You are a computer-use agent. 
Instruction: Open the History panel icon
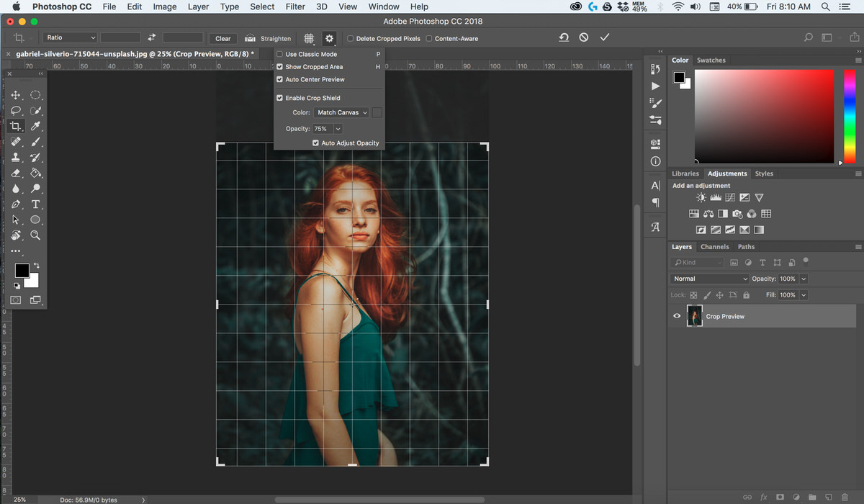pos(655,69)
